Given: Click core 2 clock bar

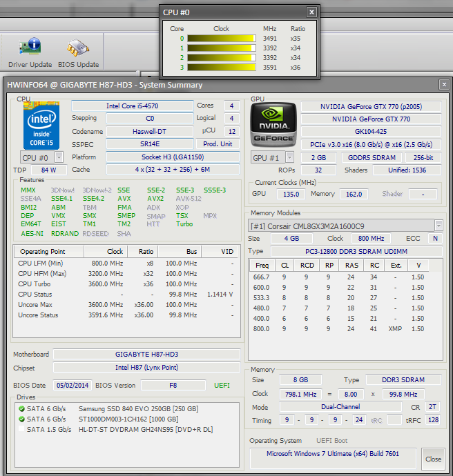Looking at the screenshot, I should 222,58.
